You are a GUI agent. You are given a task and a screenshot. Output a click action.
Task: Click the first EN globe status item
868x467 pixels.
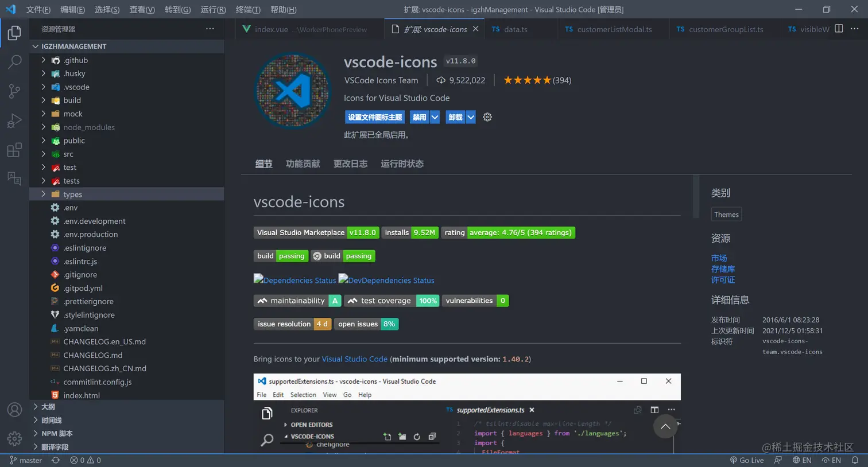coord(802,460)
